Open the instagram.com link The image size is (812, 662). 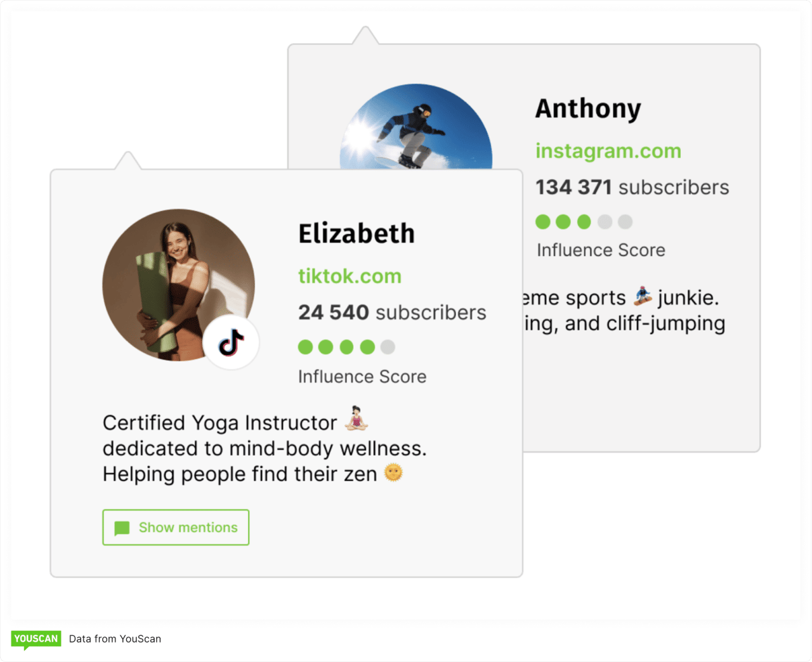pos(608,151)
